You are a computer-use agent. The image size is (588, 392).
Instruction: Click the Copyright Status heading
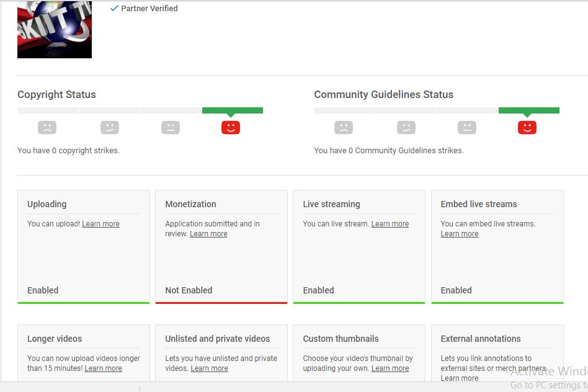56,94
